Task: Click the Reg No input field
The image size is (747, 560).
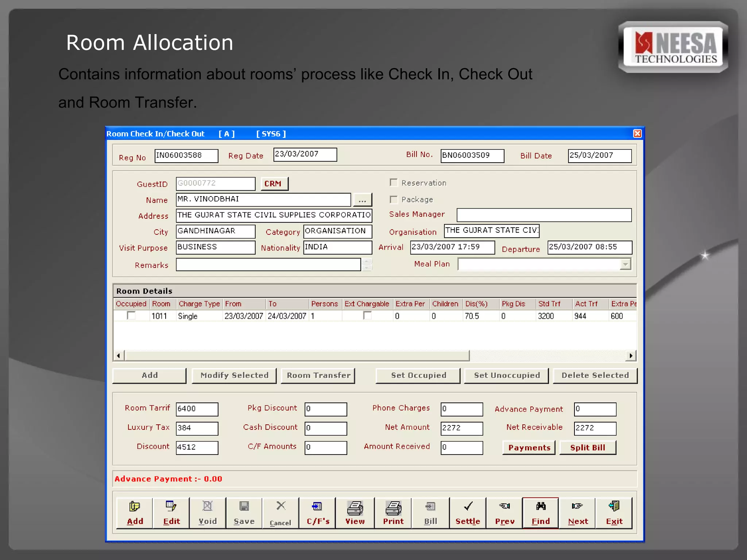Action: click(186, 156)
